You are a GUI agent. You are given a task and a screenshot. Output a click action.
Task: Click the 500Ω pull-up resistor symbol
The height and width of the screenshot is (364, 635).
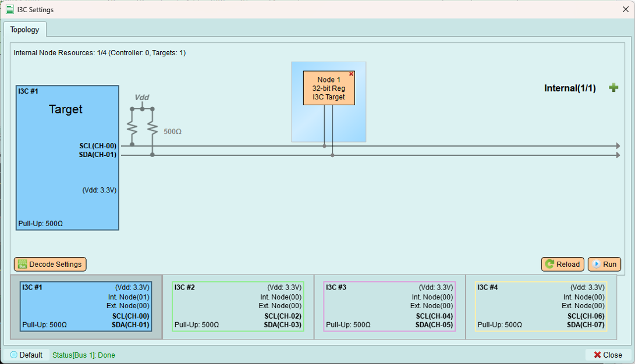142,128
